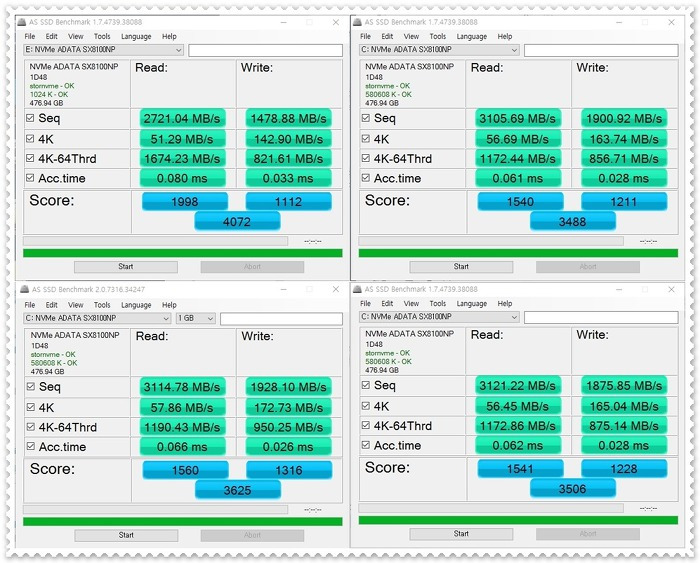This screenshot has height=563, width=700.
Task: Click 1024 K - OK alignment text
Action: pyautogui.click(x=49, y=94)
